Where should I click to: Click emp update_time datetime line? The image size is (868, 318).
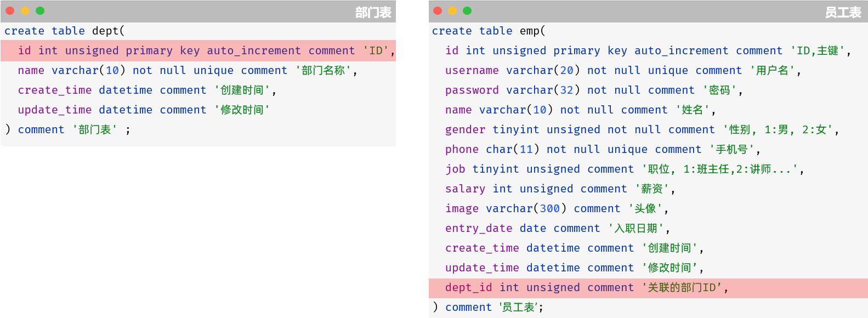click(x=575, y=268)
